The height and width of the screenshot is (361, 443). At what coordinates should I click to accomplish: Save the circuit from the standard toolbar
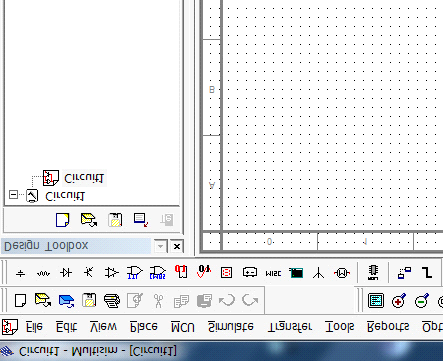coord(89,301)
